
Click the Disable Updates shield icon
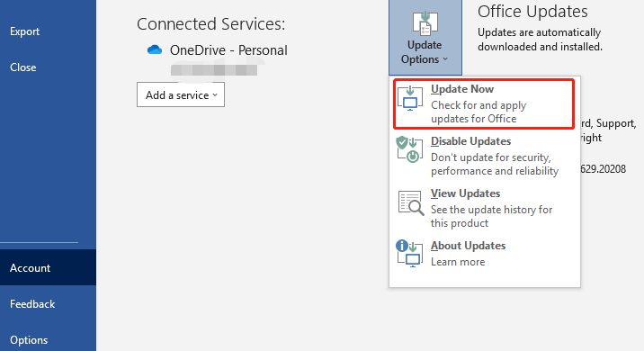(x=409, y=149)
